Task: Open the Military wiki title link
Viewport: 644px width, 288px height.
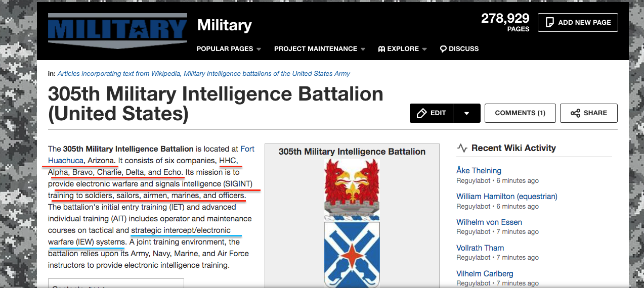Action: pos(224,25)
